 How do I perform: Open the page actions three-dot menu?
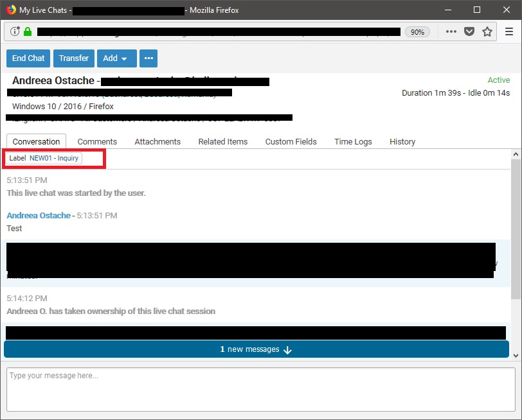(x=451, y=31)
